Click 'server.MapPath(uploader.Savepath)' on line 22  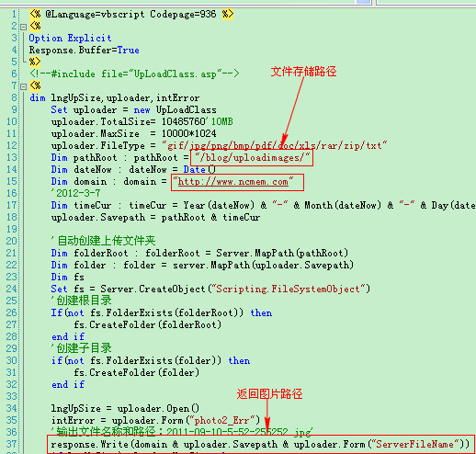pos(263,266)
